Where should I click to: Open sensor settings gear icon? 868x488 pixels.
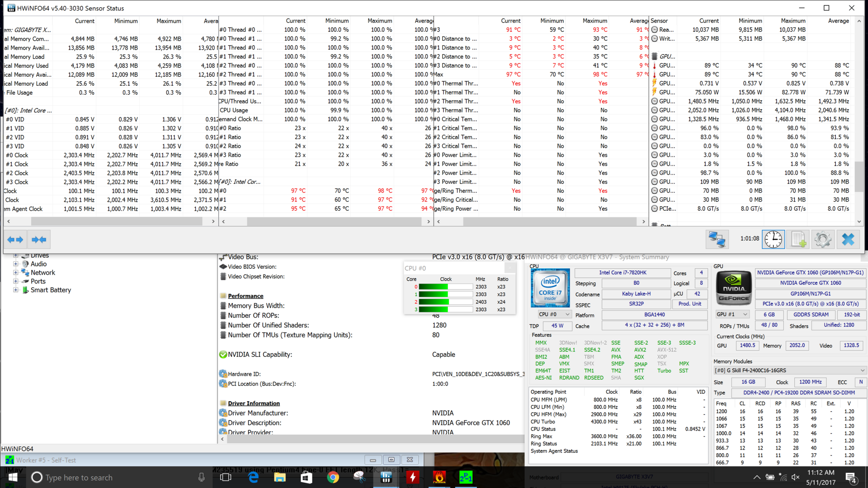[x=823, y=239]
